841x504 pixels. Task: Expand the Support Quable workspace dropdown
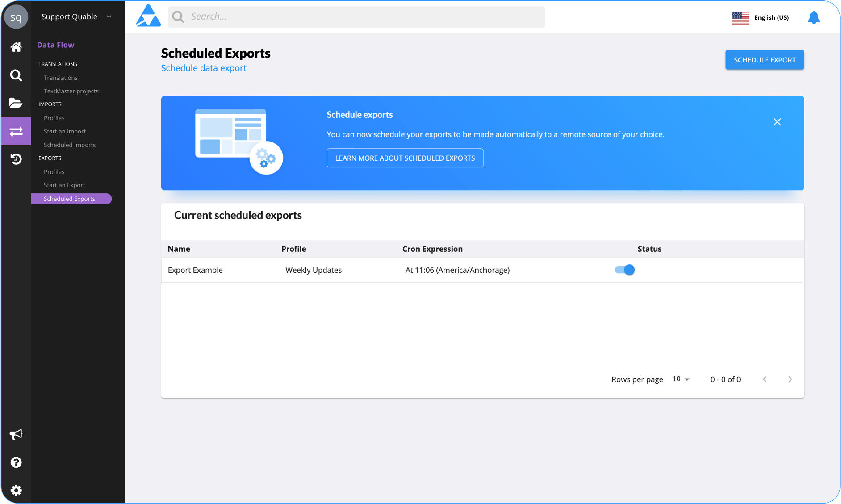[75, 17]
